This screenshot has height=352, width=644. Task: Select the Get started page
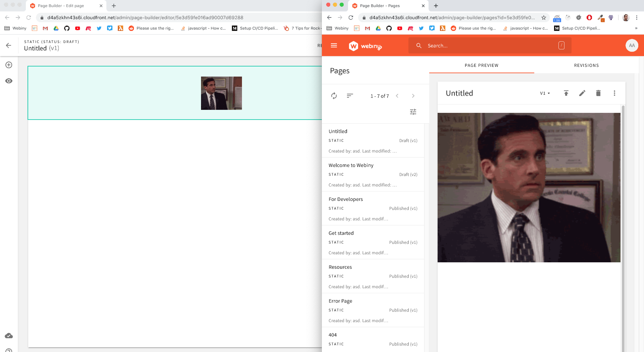pos(373,242)
